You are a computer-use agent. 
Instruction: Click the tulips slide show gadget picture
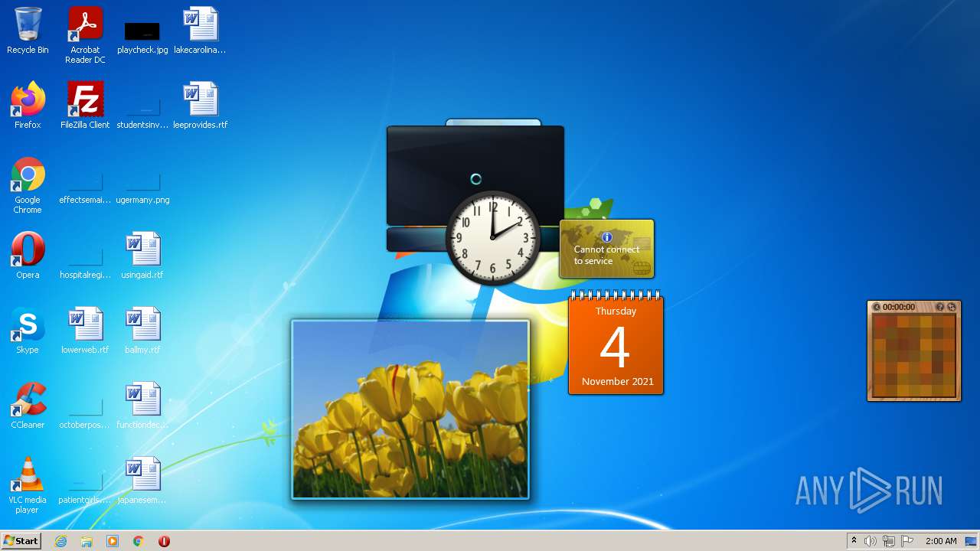click(410, 409)
